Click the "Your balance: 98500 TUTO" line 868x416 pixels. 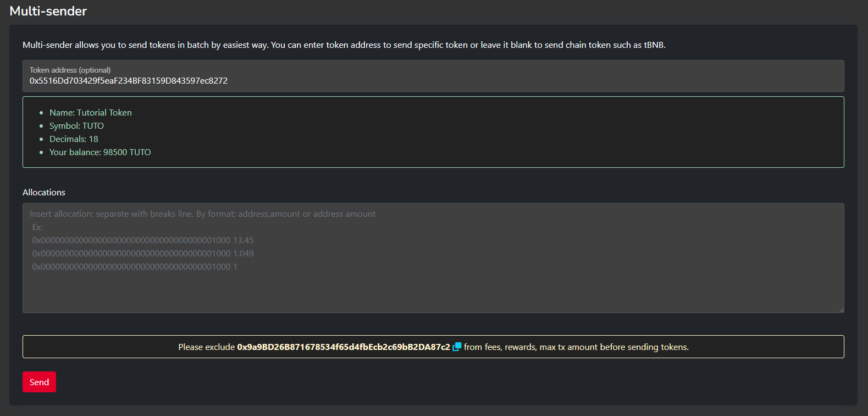[x=100, y=152]
